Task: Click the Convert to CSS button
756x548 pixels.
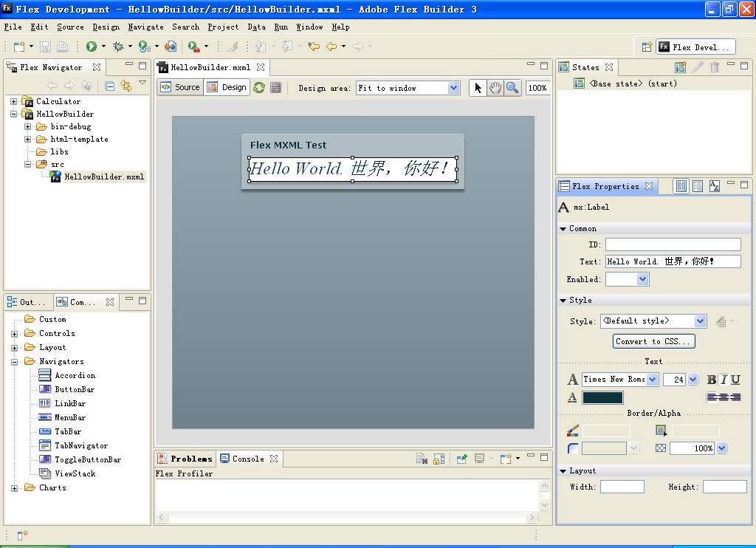Action: (654, 341)
